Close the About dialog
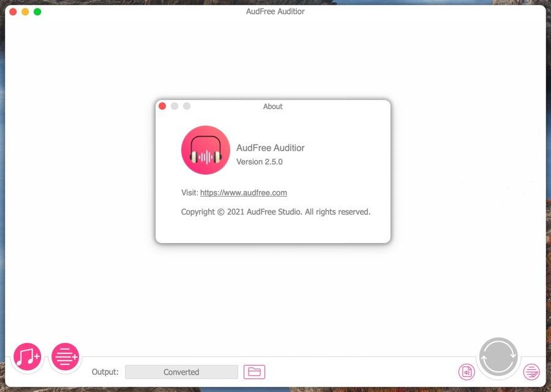551x392 pixels. point(162,106)
